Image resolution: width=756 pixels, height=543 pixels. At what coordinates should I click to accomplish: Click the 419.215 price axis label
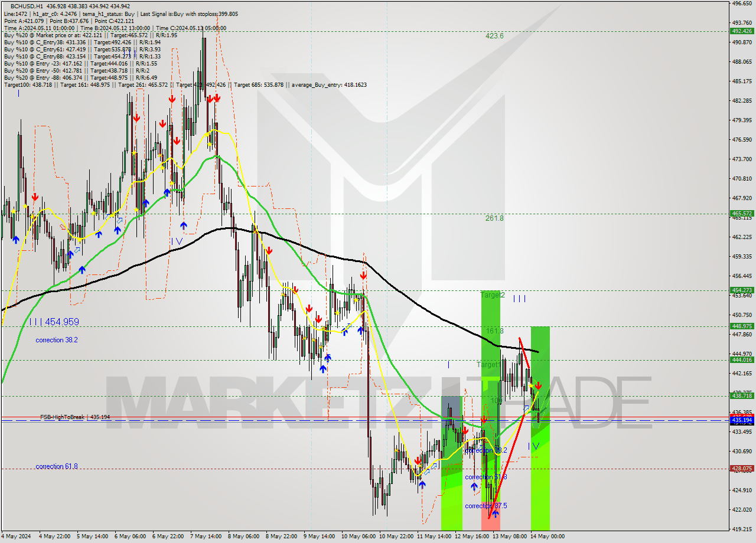[x=742, y=529]
